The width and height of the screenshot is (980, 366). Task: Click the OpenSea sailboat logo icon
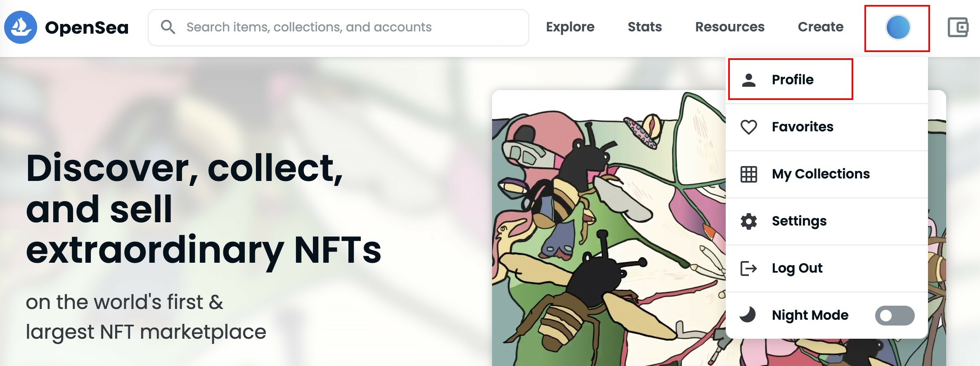(21, 27)
